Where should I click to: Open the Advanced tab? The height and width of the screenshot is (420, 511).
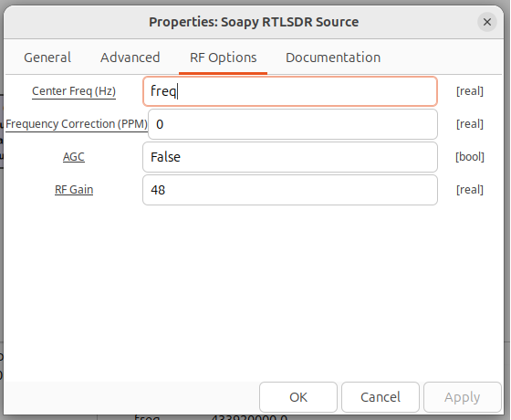click(x=130, y=58)
